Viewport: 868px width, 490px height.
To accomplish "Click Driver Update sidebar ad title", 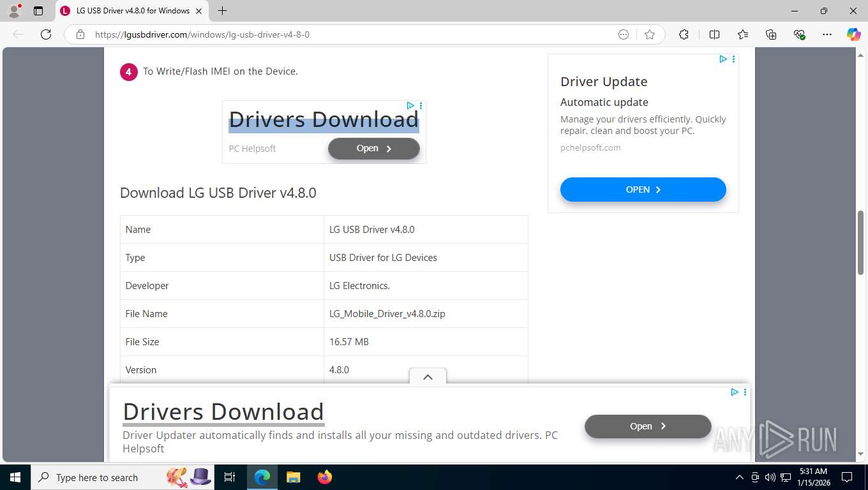I will (x=604, y=82).
